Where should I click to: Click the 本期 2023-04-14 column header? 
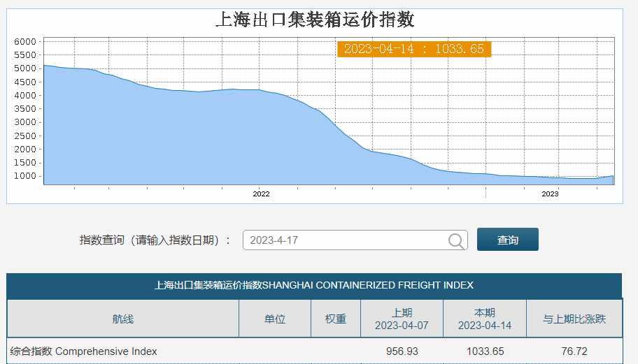(x=485, y=319)
